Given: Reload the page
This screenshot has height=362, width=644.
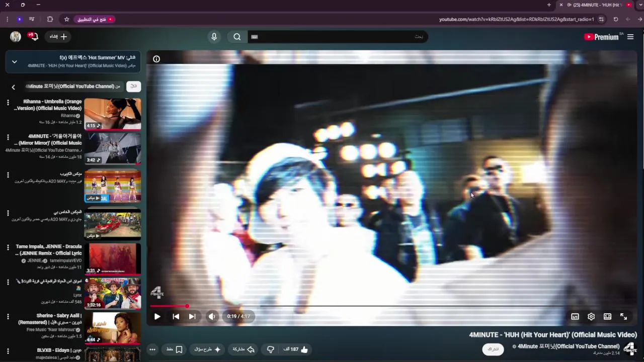Looking at the screenshot, I should (615, 19).
